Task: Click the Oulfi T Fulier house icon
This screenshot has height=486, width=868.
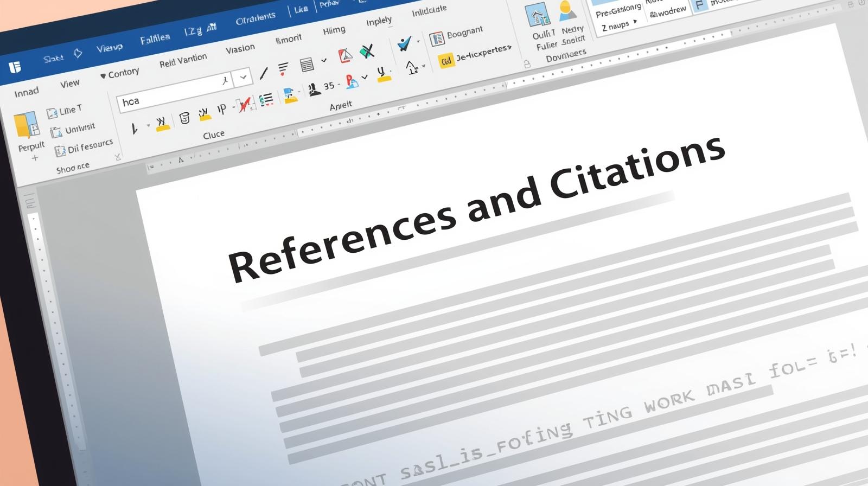Action: click(537, 16)
